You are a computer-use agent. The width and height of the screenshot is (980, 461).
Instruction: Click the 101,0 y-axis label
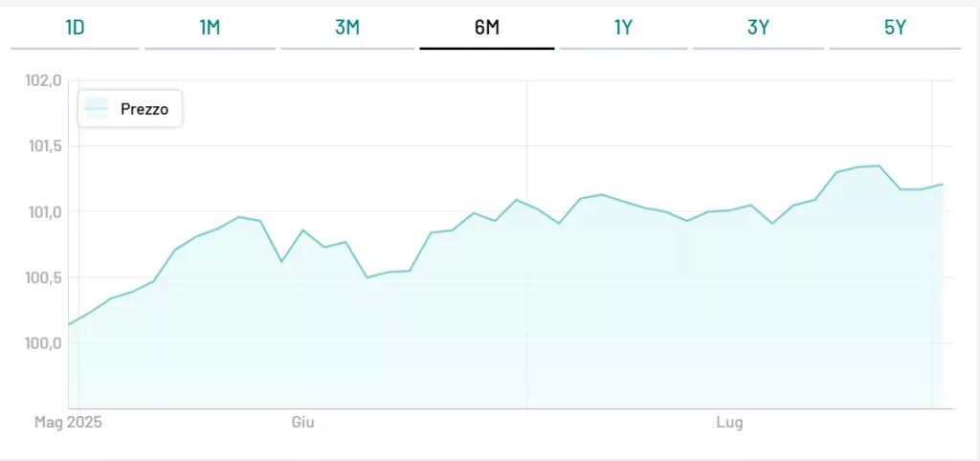(x=43, y=211)
